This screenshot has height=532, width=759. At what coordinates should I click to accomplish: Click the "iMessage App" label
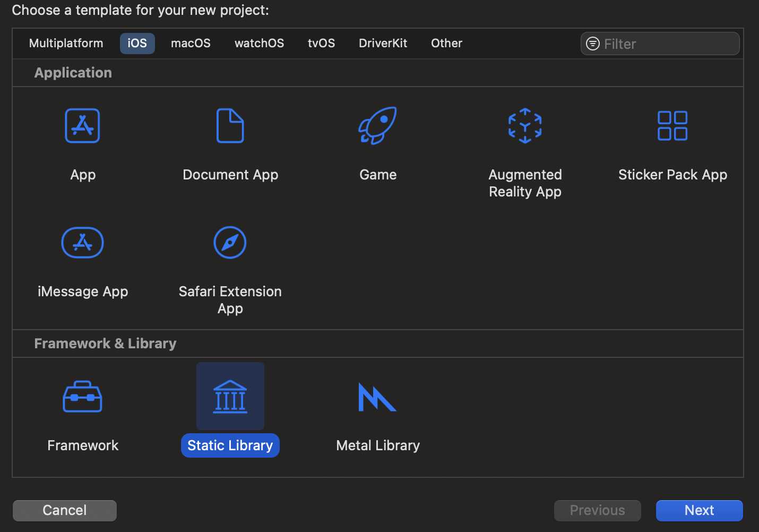tap(83, 292)
